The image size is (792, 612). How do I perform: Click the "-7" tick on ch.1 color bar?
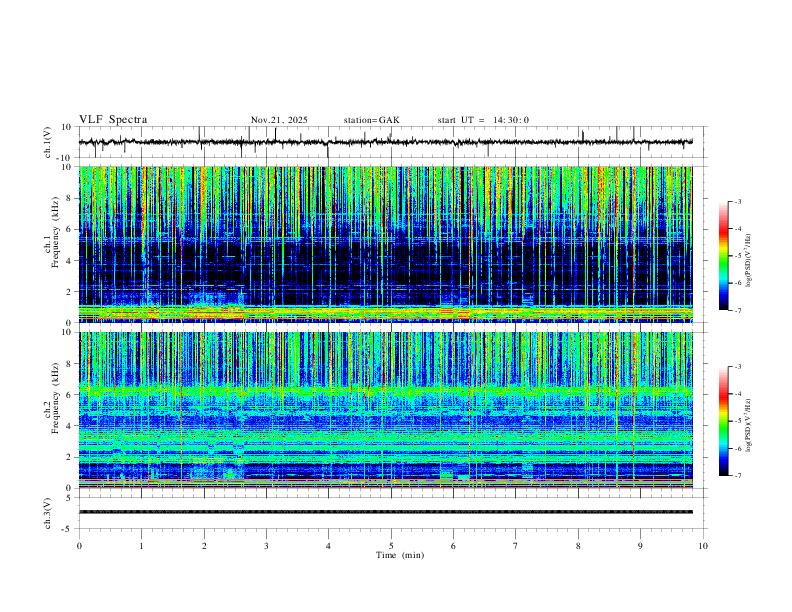(x=737, y=310)
